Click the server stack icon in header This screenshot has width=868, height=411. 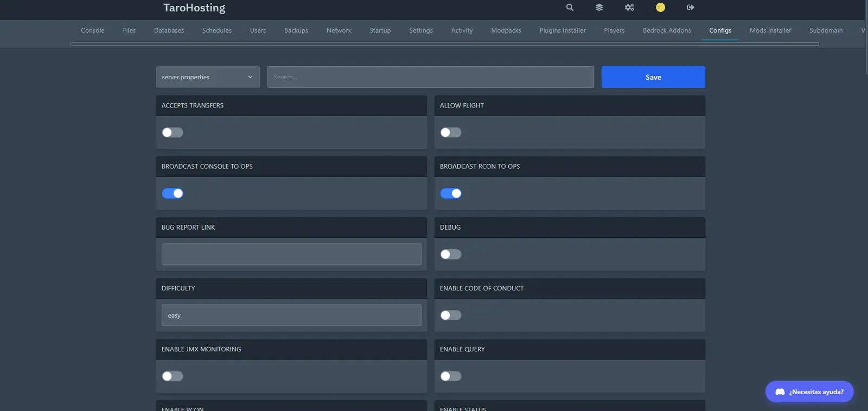tap(599, 8)
